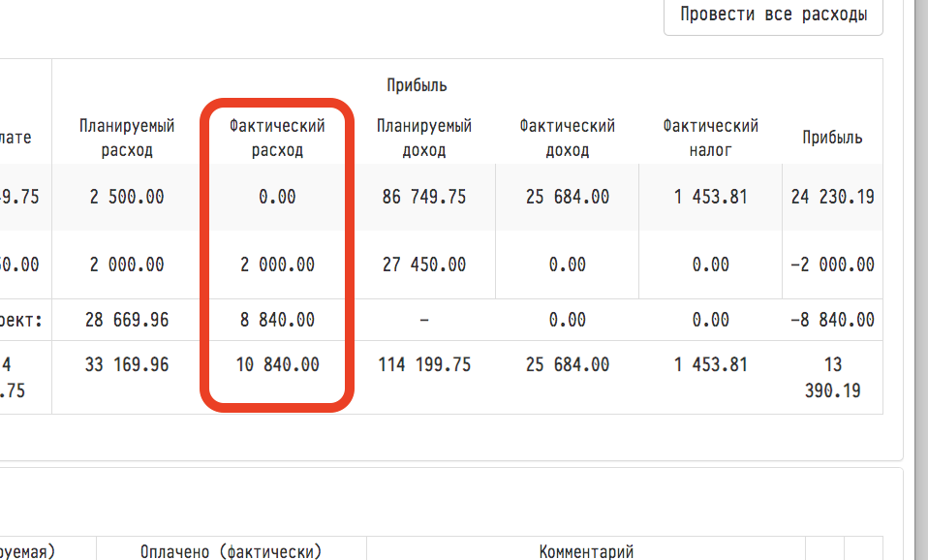Click the 24 230.19 profit cell
The width and height of the screenshot is (928, 560).
pyautogui.click(x=832, y=197)
